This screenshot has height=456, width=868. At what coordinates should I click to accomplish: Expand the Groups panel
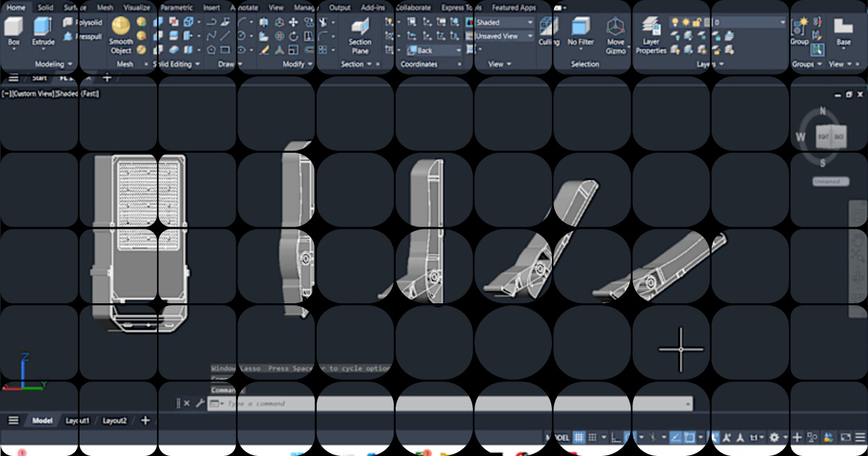tap(807, 64)
